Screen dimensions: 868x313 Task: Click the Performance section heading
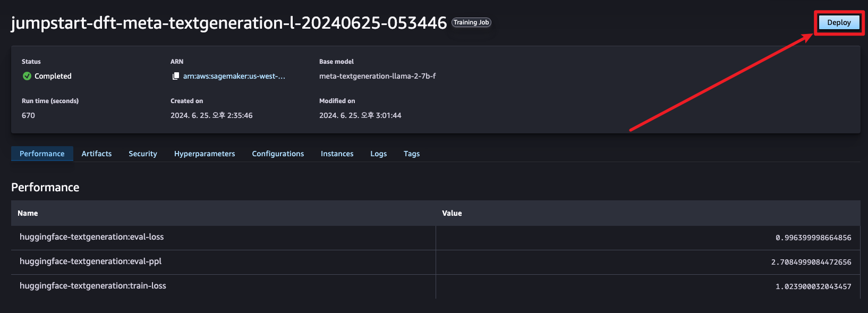point(45,187)
